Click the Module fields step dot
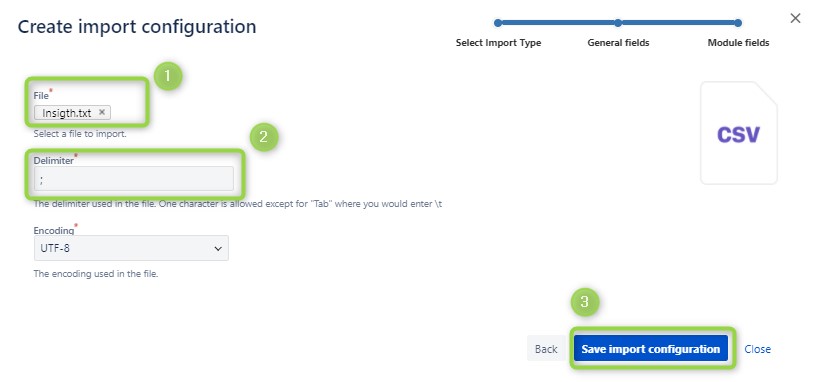815x382 pixels. [738, 23]
